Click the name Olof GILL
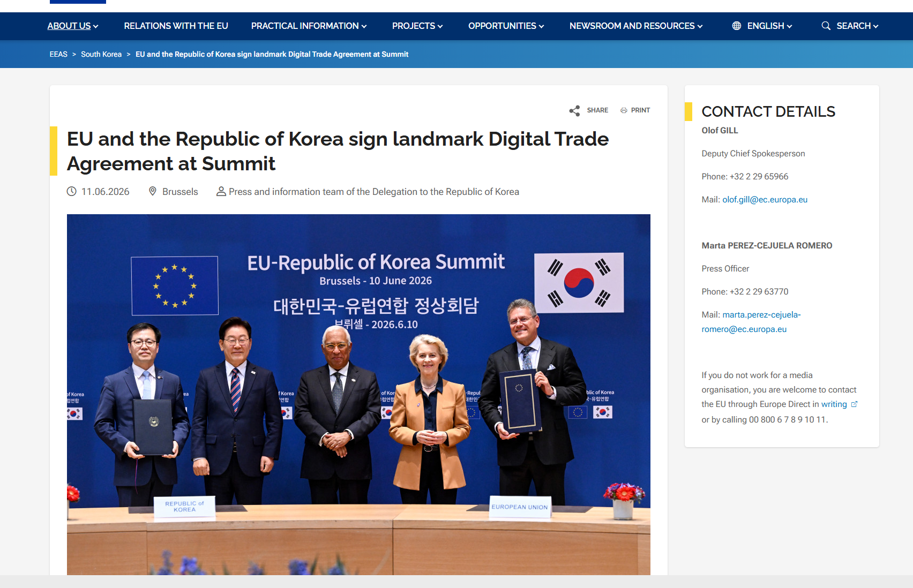The width and height of the screenshot is (913, 588). tap(720, 130)
